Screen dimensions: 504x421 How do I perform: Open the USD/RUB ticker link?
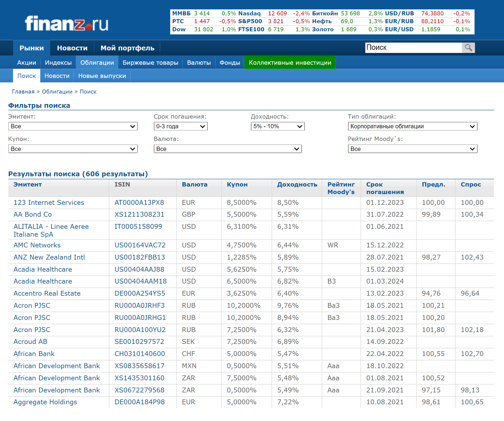tap(399, 13)
